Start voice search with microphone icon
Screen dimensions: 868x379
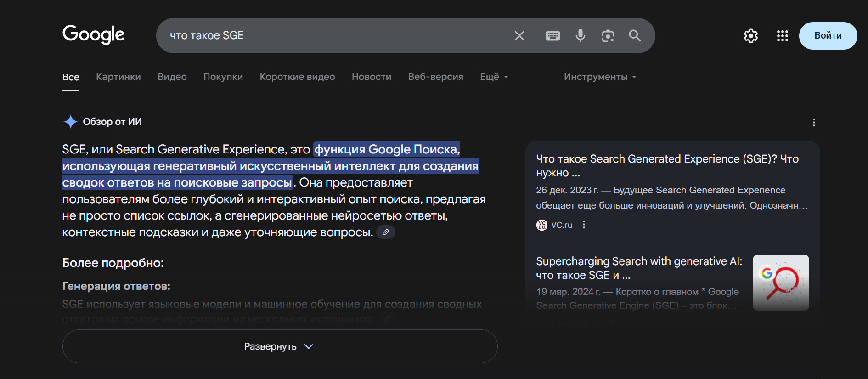tap(581, 36)
